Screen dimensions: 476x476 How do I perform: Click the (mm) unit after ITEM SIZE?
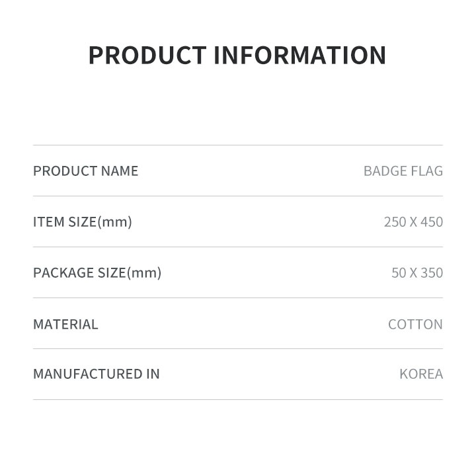[115, 222]
